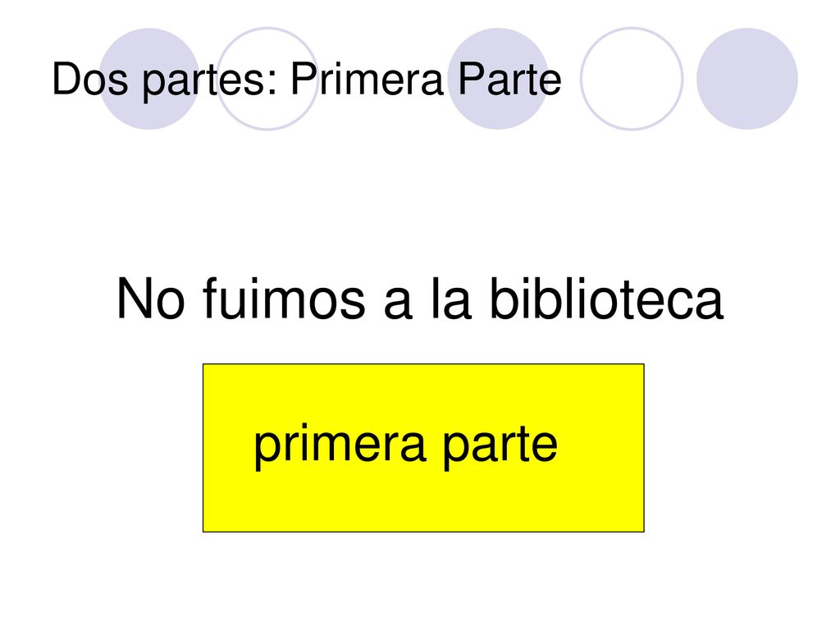Click the empty outlined circle right of title
Viewport: 840px width, 630px height.
(x=632, y=79)
